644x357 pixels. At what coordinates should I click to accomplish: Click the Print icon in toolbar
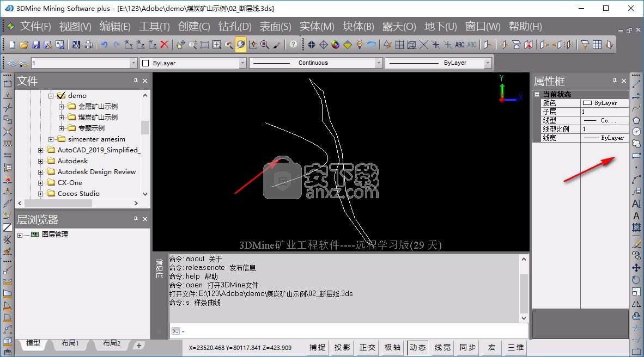[88, 45]
